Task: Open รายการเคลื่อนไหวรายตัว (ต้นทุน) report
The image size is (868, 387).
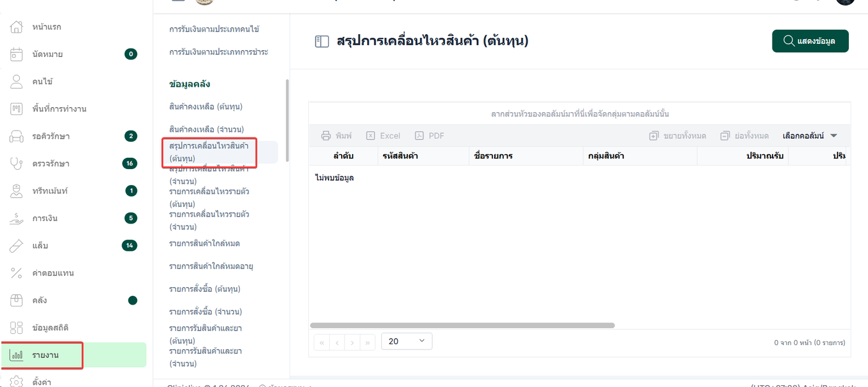Action: pos(209,198)
